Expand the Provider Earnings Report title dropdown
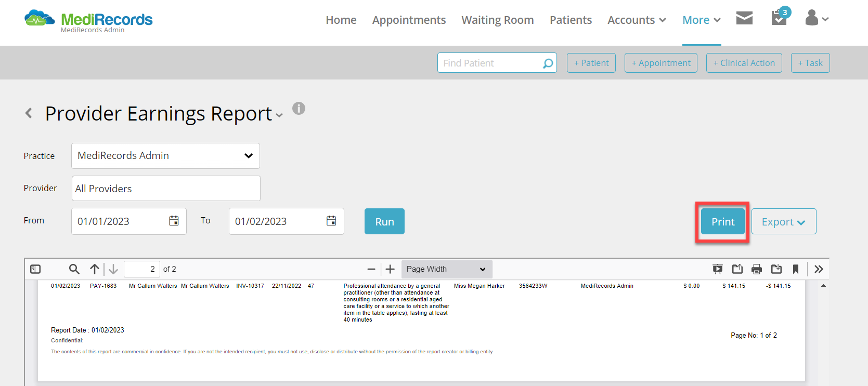Viewport: 868px width, 386px height. click(280, 115)
